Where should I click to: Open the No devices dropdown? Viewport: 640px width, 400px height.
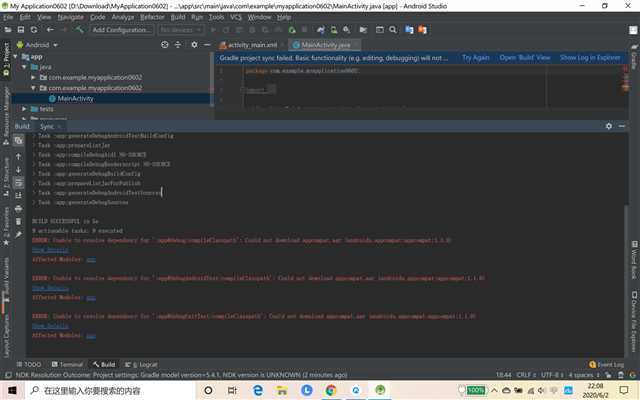tap(180, 30)
